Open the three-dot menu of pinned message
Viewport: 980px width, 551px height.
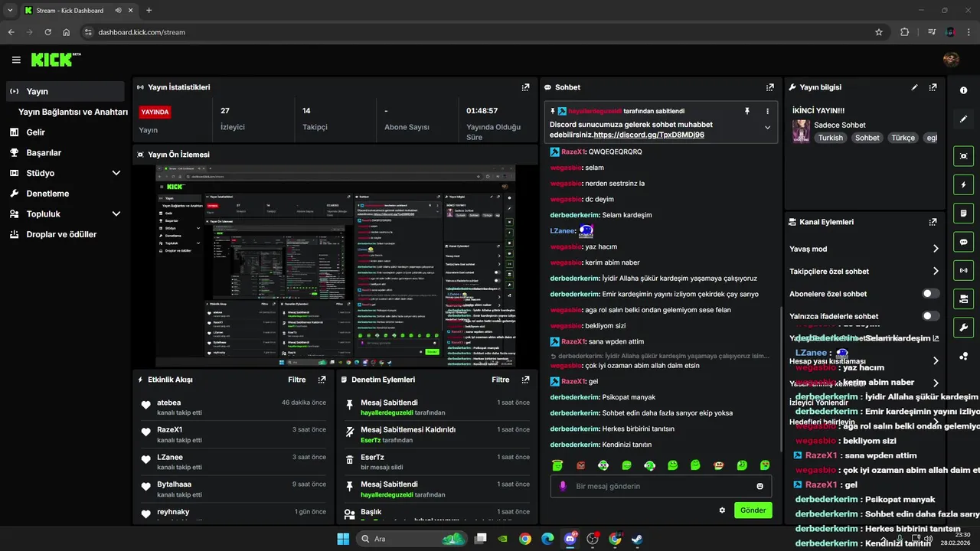(767, 111)
